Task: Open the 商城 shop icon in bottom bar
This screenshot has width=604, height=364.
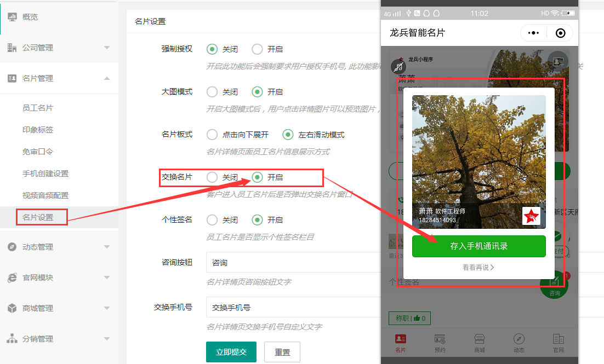Action: pos(480,339)
